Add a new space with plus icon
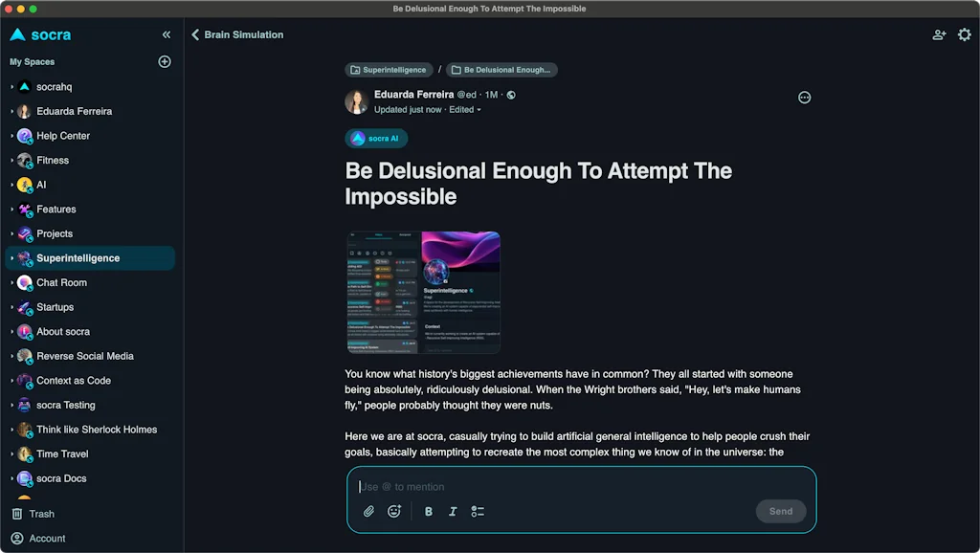The height and width of the screenshot is (553, 980). [165, 62]
